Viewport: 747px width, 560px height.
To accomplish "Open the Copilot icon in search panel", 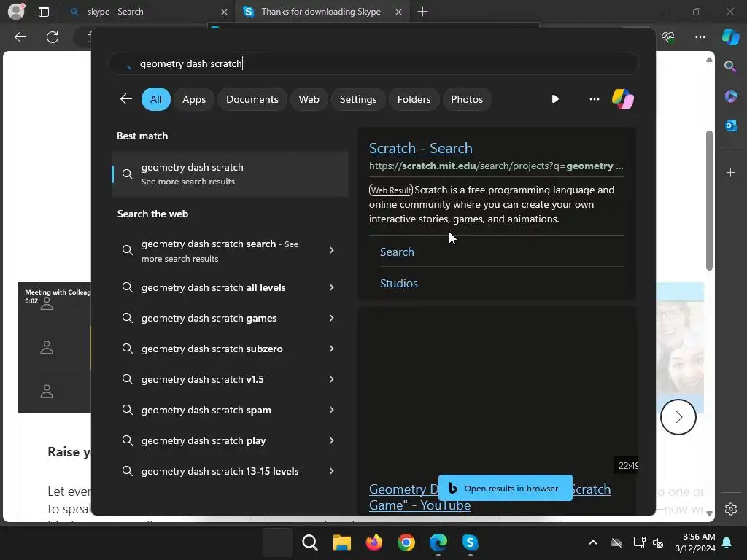I will 623,99.
